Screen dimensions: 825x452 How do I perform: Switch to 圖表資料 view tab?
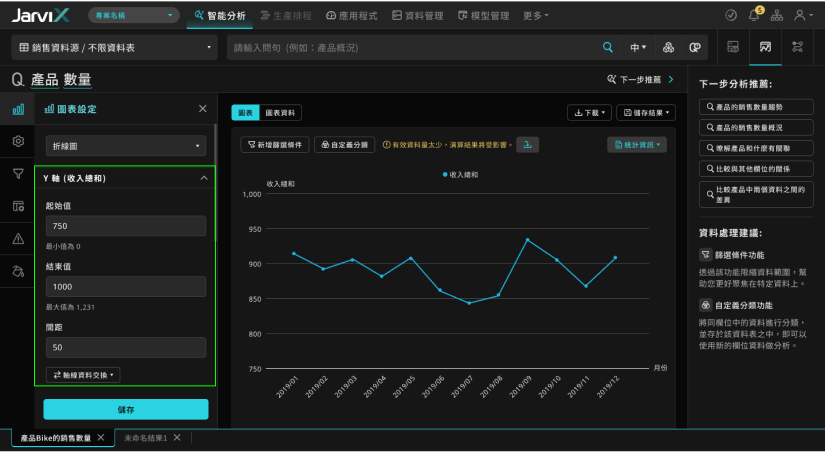pyautogui.click(x=280, y=113)
